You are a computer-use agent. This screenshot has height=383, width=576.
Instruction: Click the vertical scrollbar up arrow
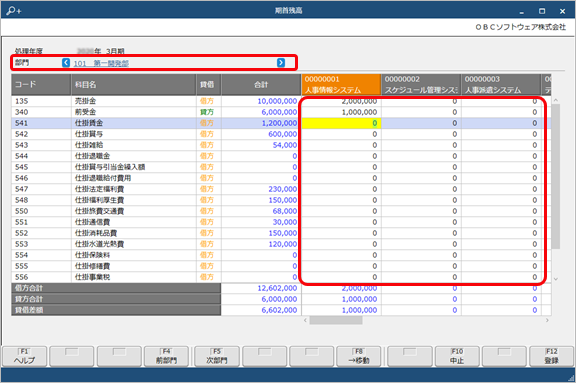coord(556,100)
